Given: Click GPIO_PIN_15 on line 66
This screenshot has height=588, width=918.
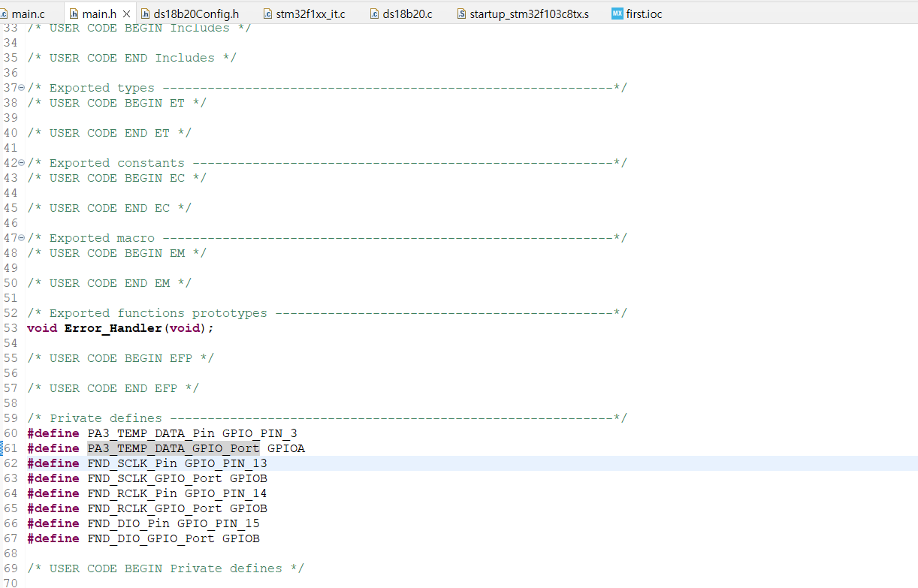Looking at the screenshot, I should tap(219, 523).
